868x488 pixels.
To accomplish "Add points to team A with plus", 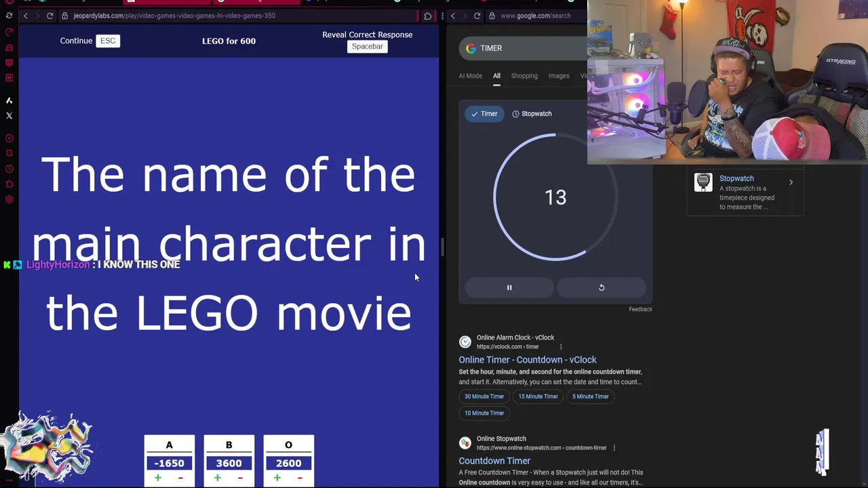I will [158, 478].
